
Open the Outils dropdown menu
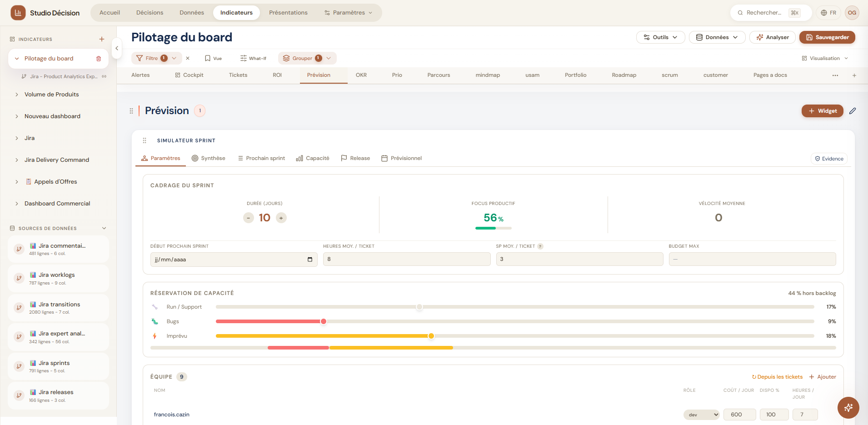point(660,37)
